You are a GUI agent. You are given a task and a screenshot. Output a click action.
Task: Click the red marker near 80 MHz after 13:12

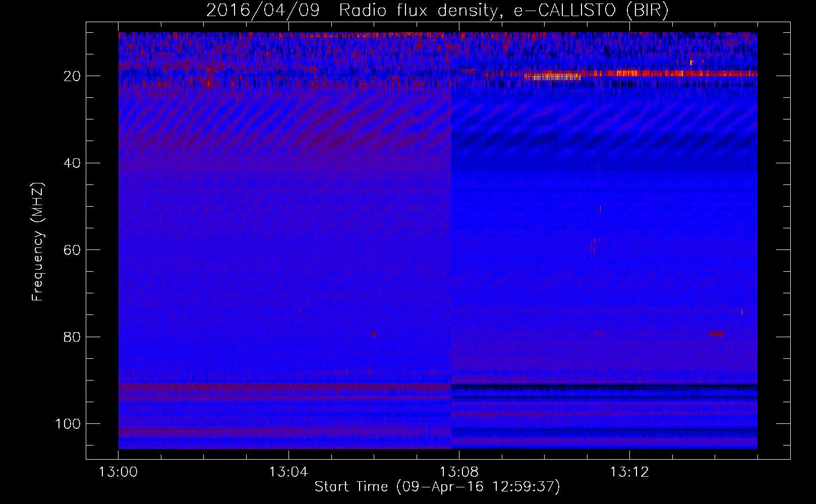coord(716,334)
